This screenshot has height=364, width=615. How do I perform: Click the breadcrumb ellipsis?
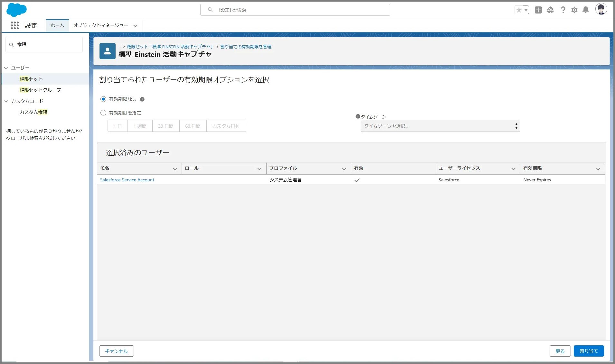click(x=120, y=47)
